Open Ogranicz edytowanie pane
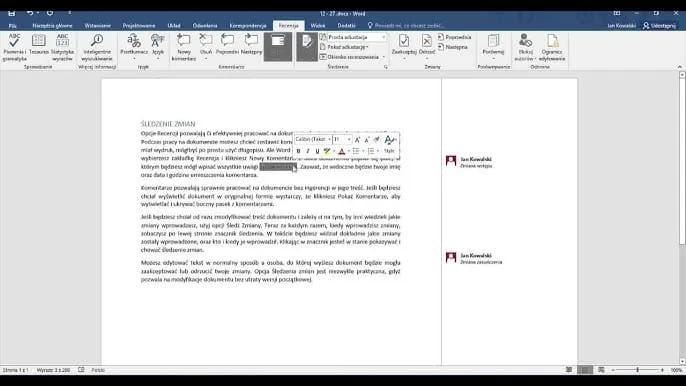 pyautogui.click(x=552, y=47)
